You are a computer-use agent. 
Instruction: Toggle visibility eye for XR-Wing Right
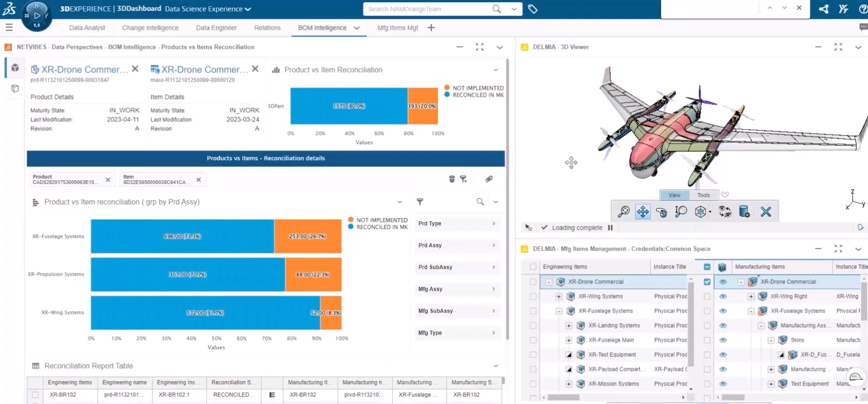pyautogui.click(x=723, y=297)
